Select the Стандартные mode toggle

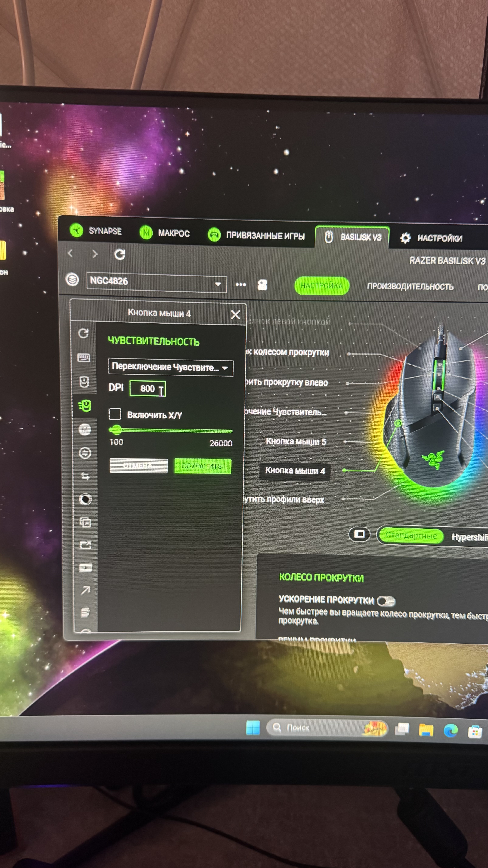(x=411, y=535)
